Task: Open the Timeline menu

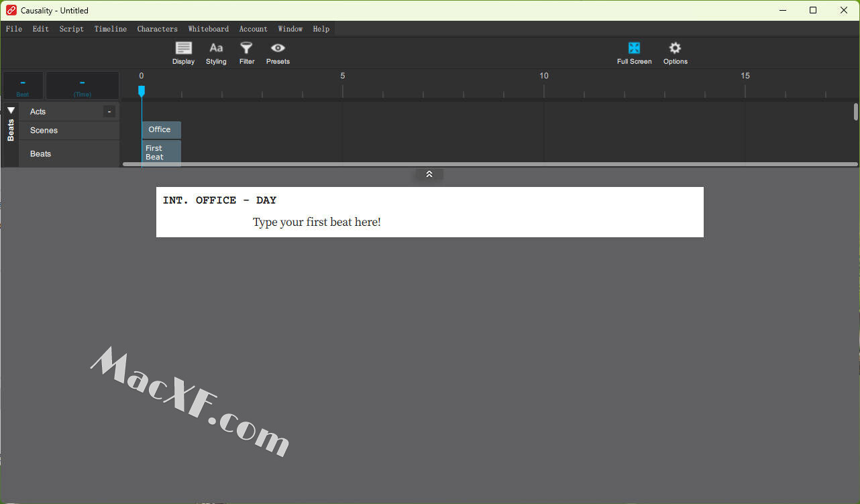Action: (x=111, y=29)
